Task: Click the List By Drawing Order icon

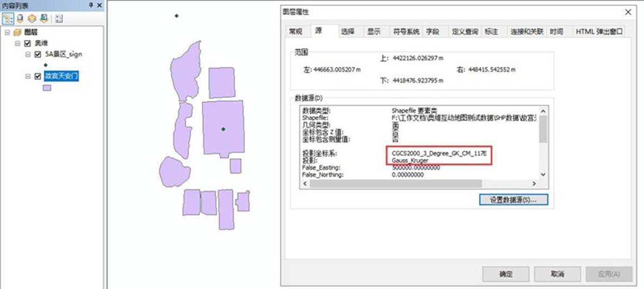Action: [x=8, y=19]
